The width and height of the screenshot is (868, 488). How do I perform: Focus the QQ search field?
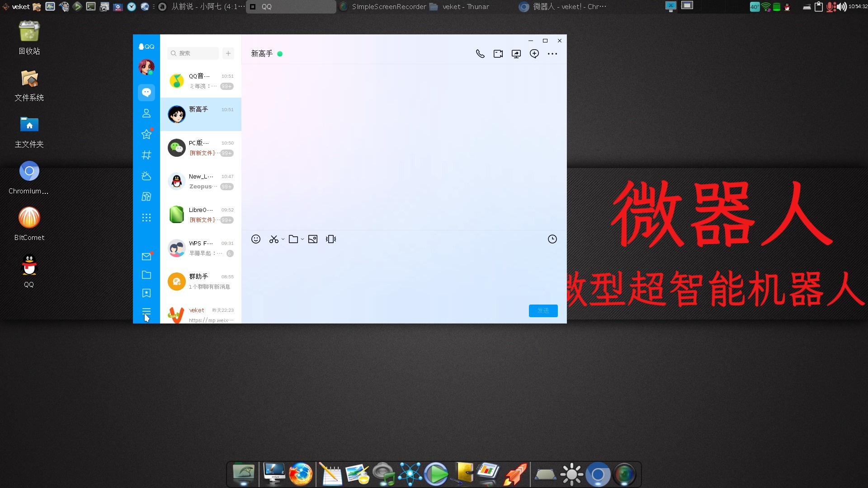pos(193,53)
